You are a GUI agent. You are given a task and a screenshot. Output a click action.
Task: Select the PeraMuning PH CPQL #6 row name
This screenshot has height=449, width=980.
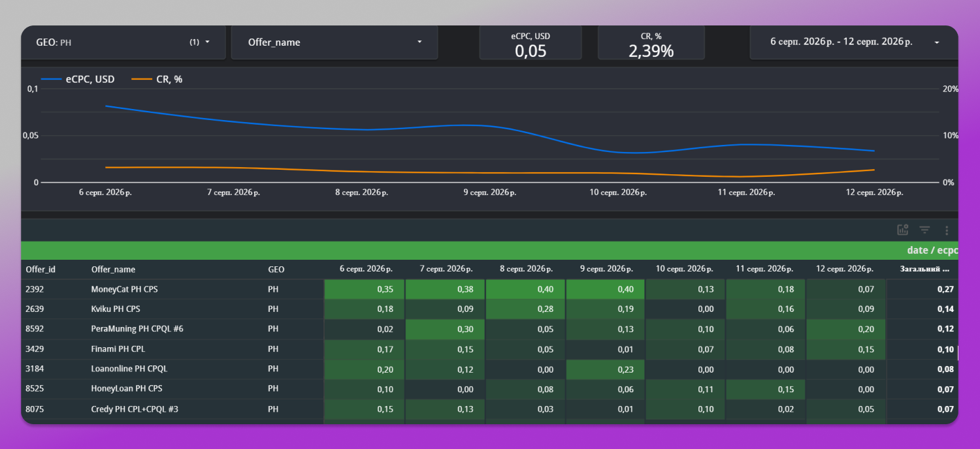click(137, 329)
